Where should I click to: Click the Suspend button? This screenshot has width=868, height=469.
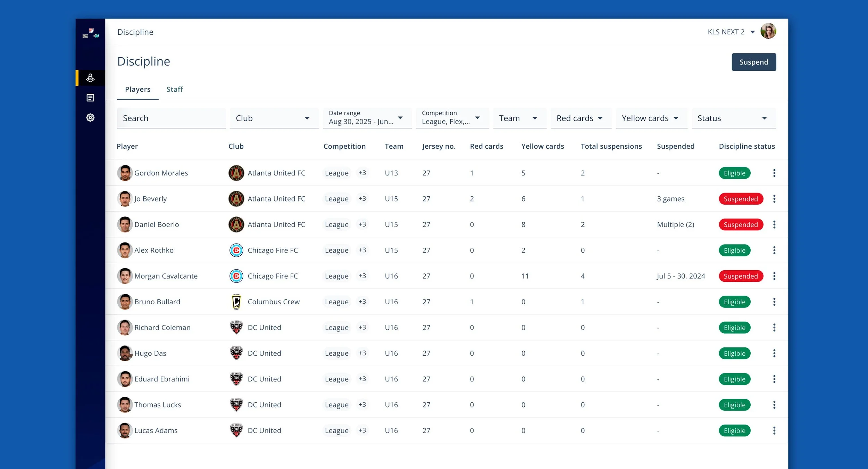pyautogui.click(x=753, y=62)
